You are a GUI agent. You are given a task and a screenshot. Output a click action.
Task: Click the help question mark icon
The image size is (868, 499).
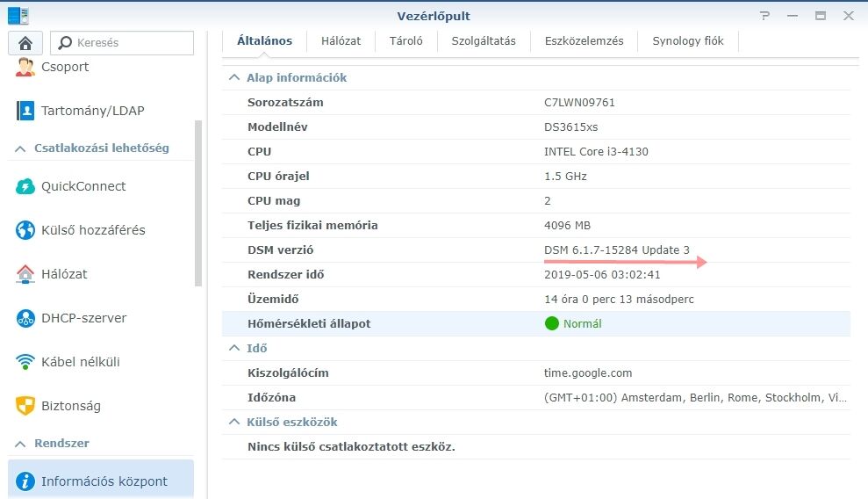click(x=765, y=16)
